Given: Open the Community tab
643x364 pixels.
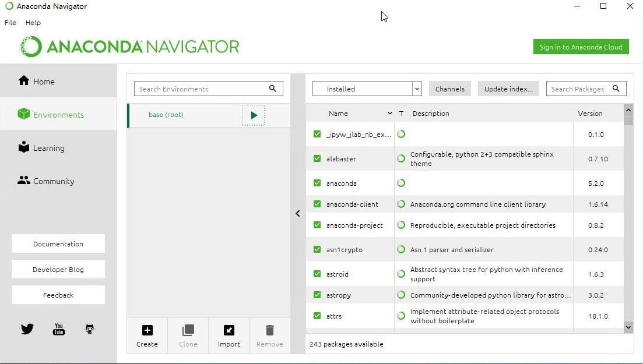Looking at the screenshot, I should [x=58, y=181].
